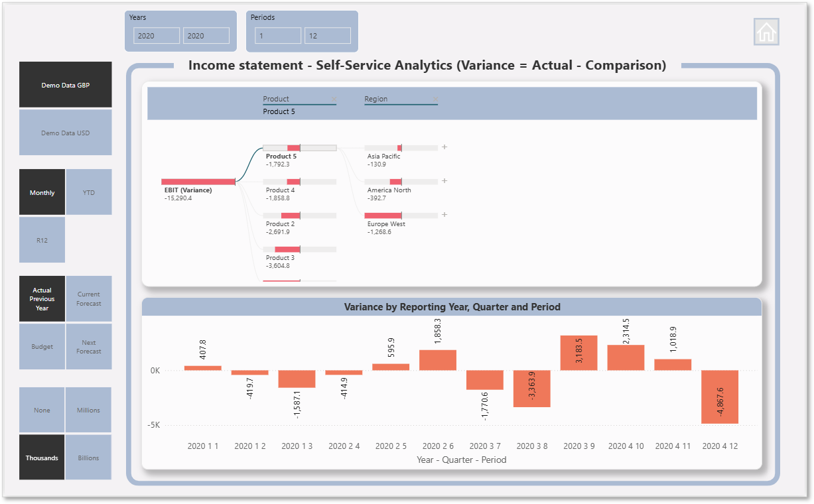Click the 'Year - Quarter - Period' axis title

[461, 460]
